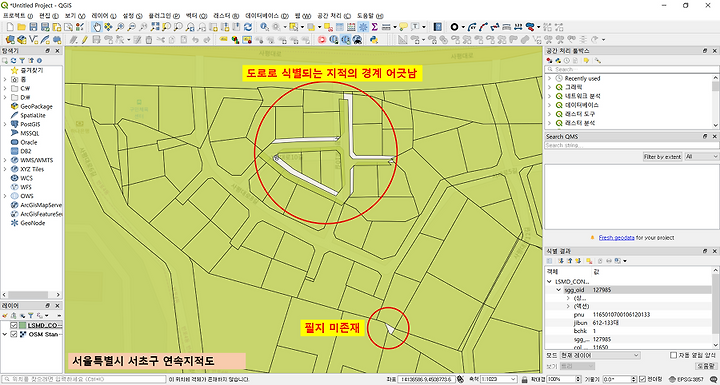Open the attribute table icon
Screen dimensions: 720x385
[340, 27]
